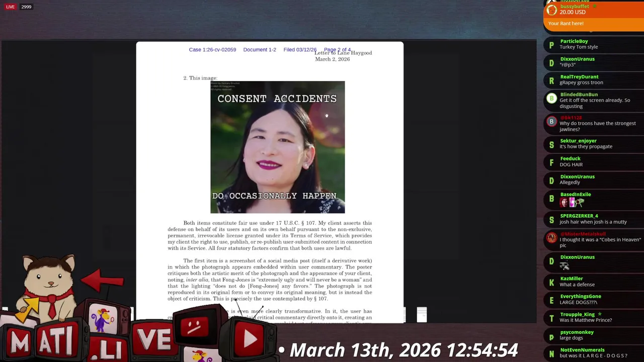This screenshot has height=362, width=644.
Task: Click the 2999 viewer count
Action: click(x=26, y=7)
